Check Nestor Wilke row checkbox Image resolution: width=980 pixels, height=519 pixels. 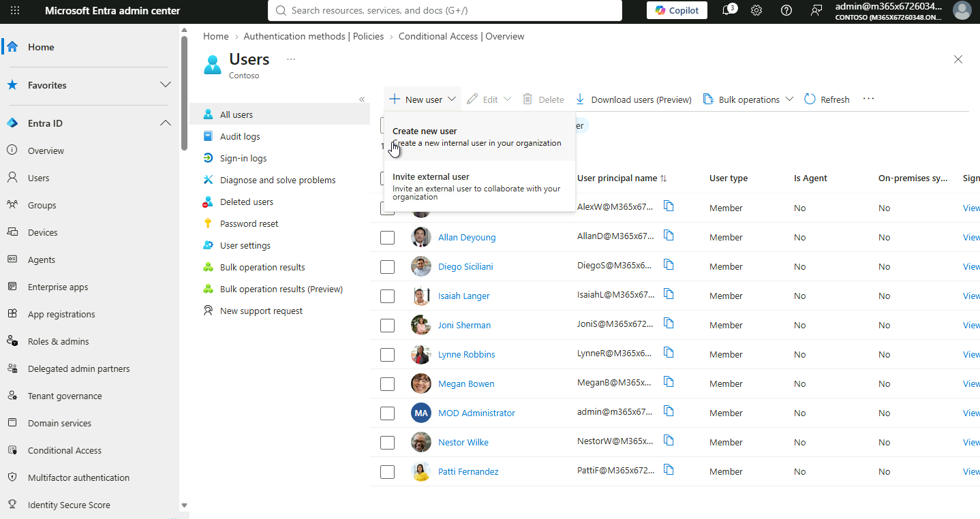click(x=387, y=443)
